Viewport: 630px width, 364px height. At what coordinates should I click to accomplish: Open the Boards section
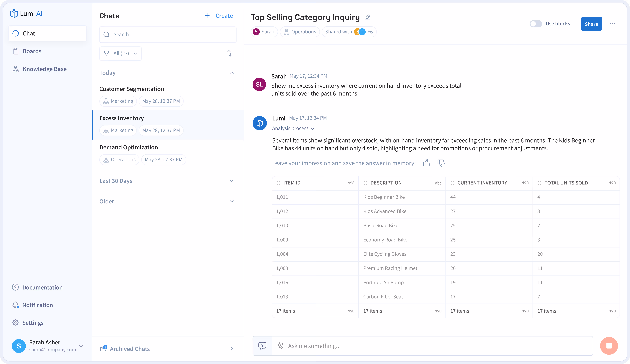[x=32, y=51]
